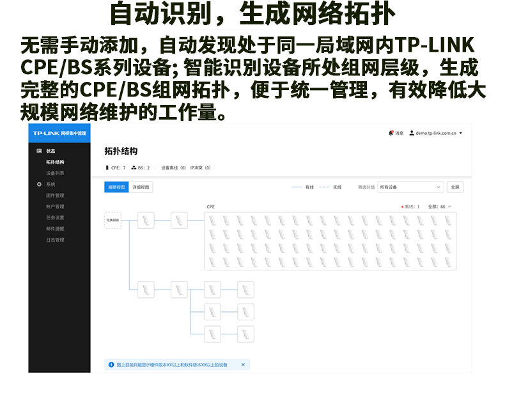505x420 pixels.
Task: Click the info icon in bottom banner
Action: tap(111, 364)
